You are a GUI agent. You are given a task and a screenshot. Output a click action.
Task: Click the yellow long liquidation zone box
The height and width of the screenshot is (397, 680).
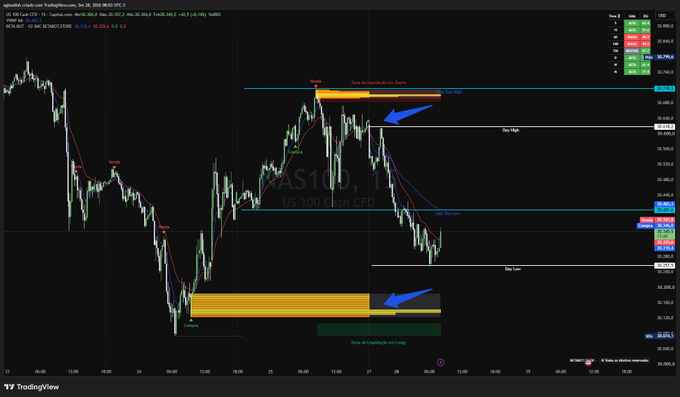click(x=280, y=305)
